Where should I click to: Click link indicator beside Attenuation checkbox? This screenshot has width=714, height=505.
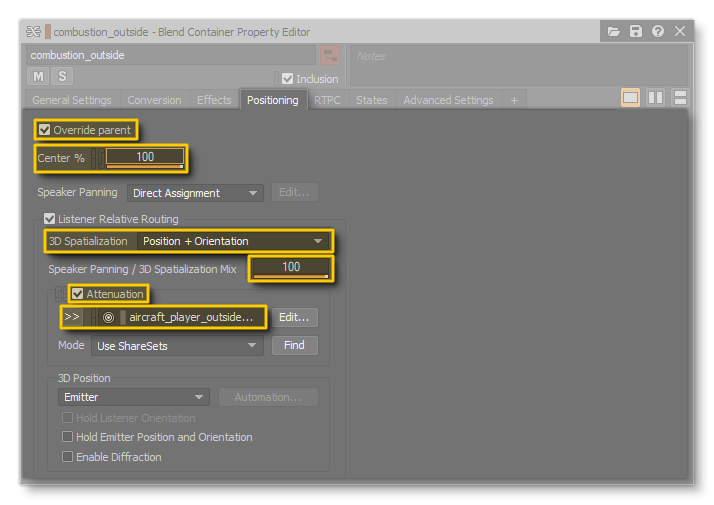coord(60,294)
